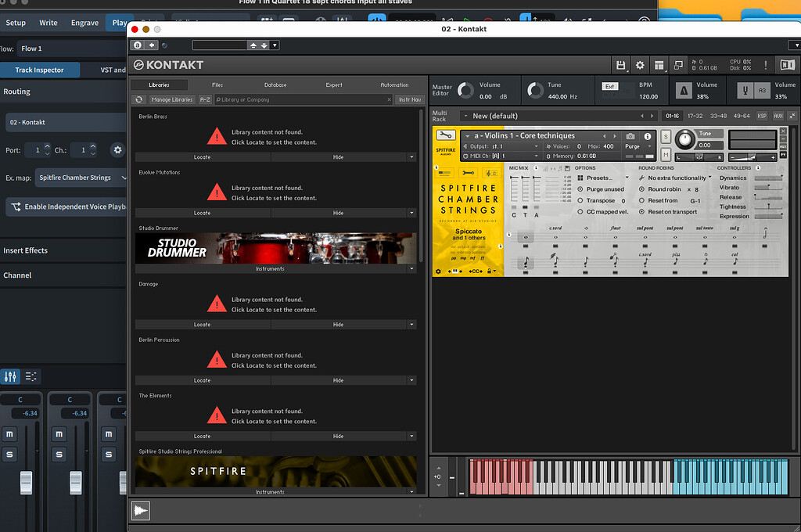Solo the Violins 1 instrument
Image resolution: width=801 pixels, height=532 pixels.
click(665, 135)
